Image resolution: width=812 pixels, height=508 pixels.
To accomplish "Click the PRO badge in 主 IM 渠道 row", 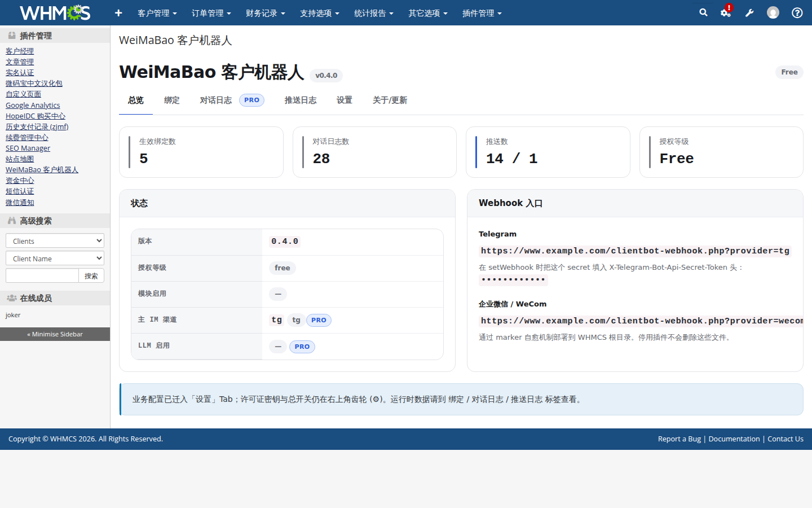I will click(x=319, y=320).
